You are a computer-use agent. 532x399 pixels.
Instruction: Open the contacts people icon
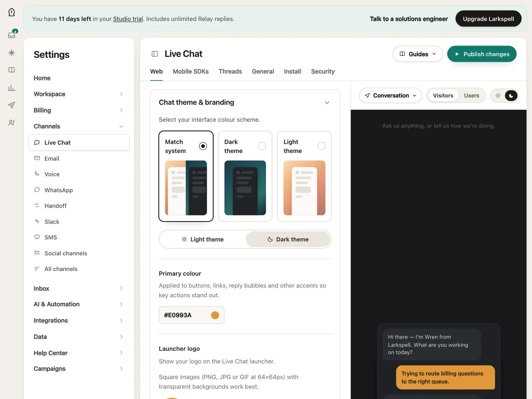click(12, 123)
